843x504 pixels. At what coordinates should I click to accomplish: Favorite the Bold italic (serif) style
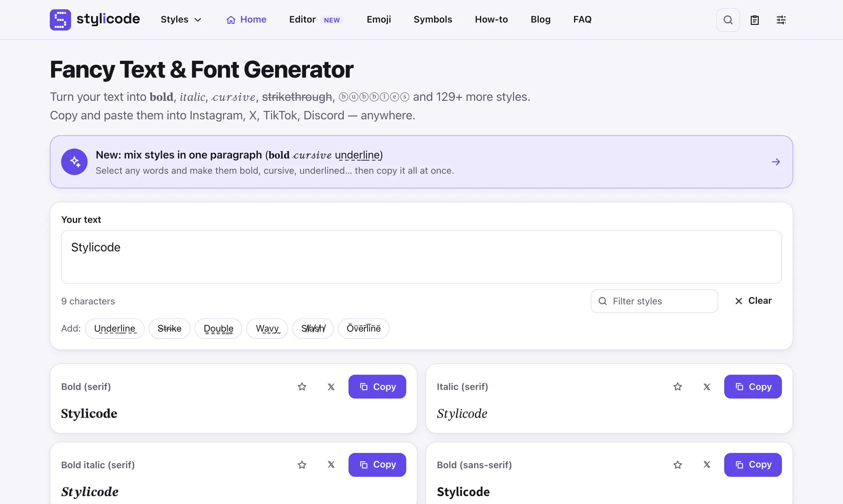pos(302,465)
